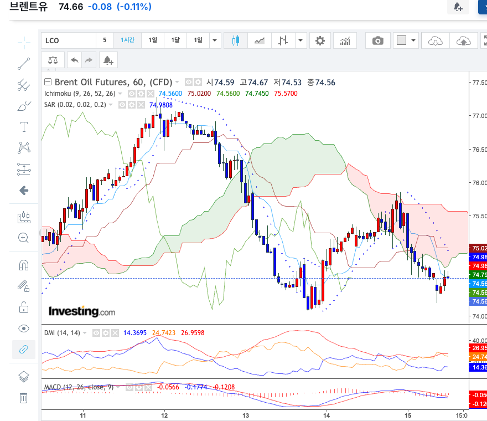Expand the chart style dropdown arrow

click(x=300, y=41)
